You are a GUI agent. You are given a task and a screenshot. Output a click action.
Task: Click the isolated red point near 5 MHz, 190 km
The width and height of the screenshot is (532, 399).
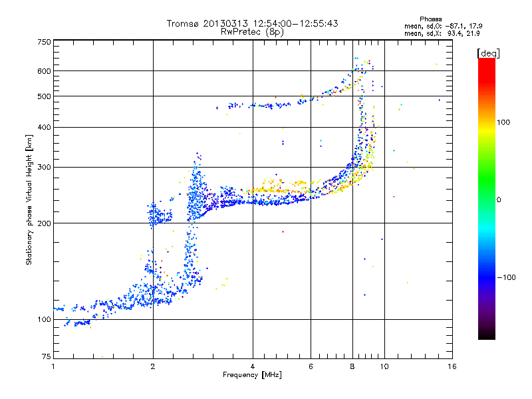[283, 231]
